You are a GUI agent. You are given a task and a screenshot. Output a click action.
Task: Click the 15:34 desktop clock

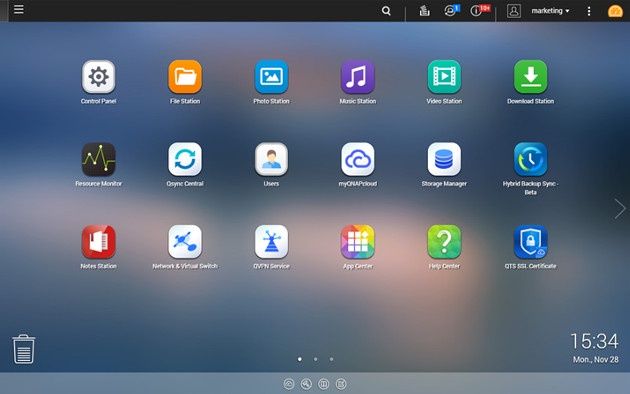(594, 341)
